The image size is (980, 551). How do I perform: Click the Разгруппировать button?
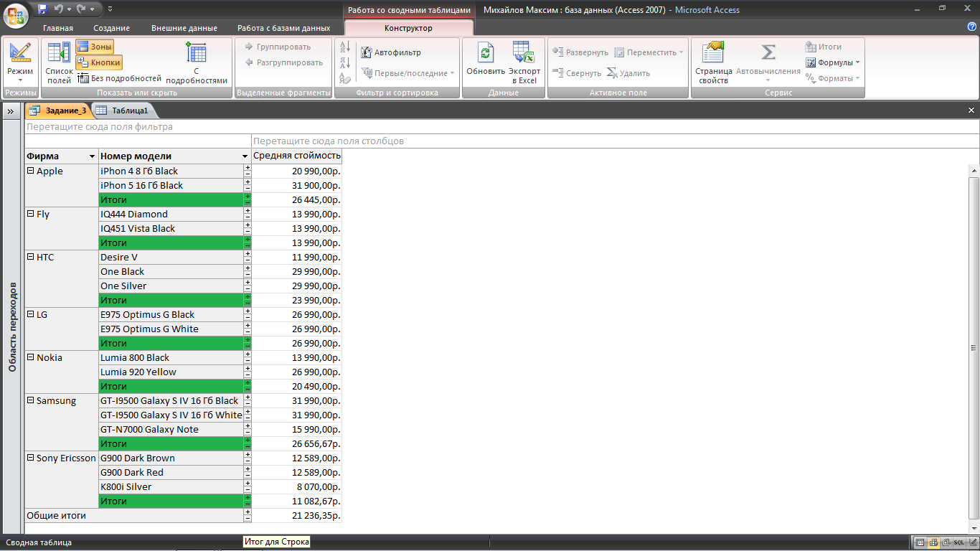[x=283, y=62]
